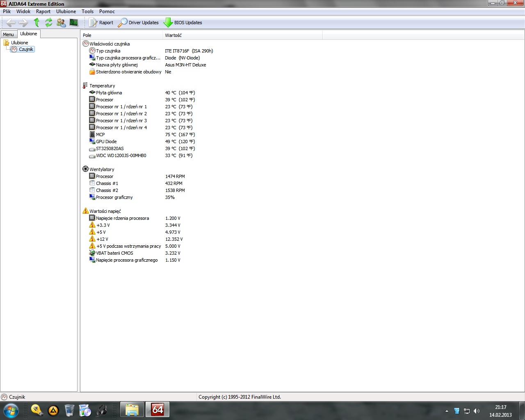The image size is (525, 420).
Task: Click the Właściwości czujnika group icon
Action: 86,44
